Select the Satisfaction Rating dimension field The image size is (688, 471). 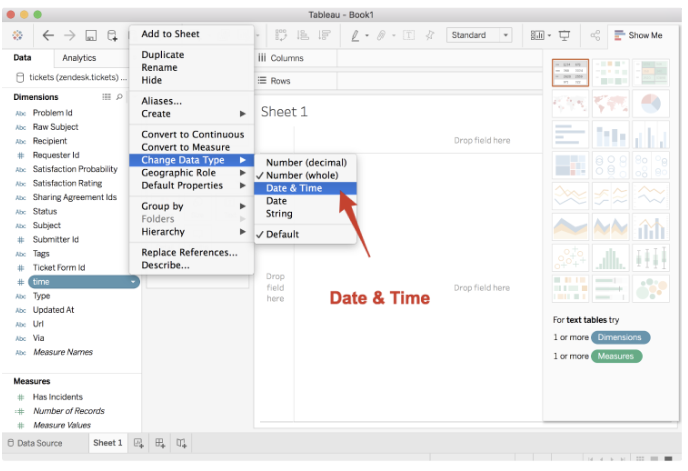(x=67, y=184)
